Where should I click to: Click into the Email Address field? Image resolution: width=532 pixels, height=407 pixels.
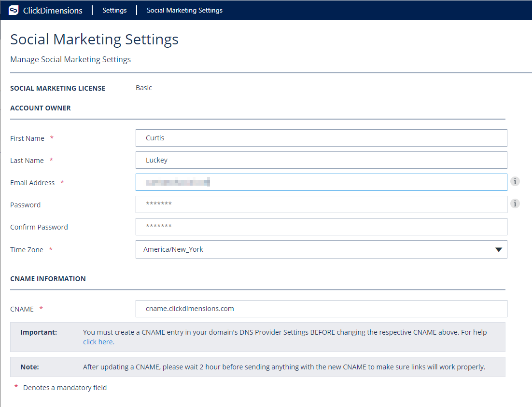click(322, 182)
